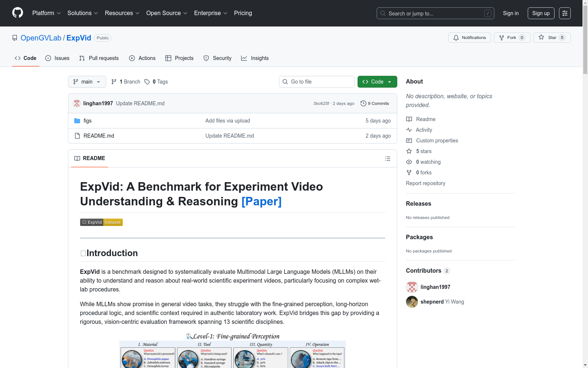Viewport: 588px width, 368px height.
Task: Open the main branch selector dropdown
Action: [87, 82]
